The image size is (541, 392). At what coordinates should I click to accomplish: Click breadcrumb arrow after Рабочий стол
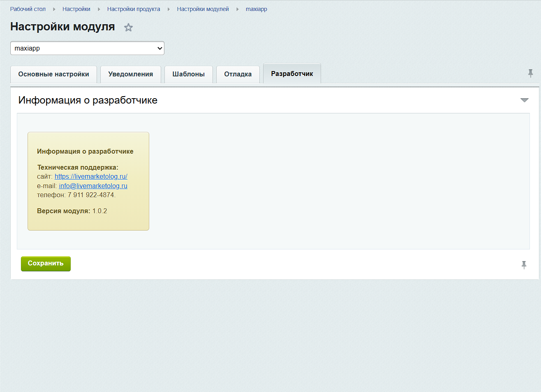(54, 9)
